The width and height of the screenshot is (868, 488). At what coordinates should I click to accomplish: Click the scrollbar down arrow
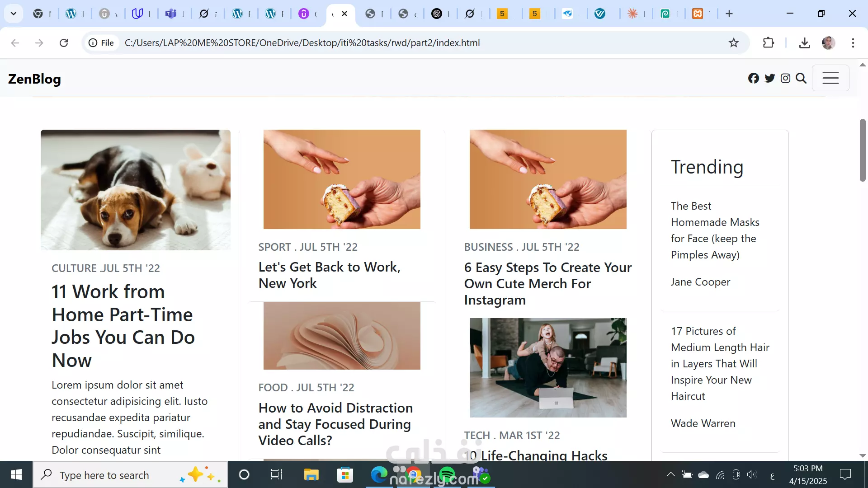point(863,456)
